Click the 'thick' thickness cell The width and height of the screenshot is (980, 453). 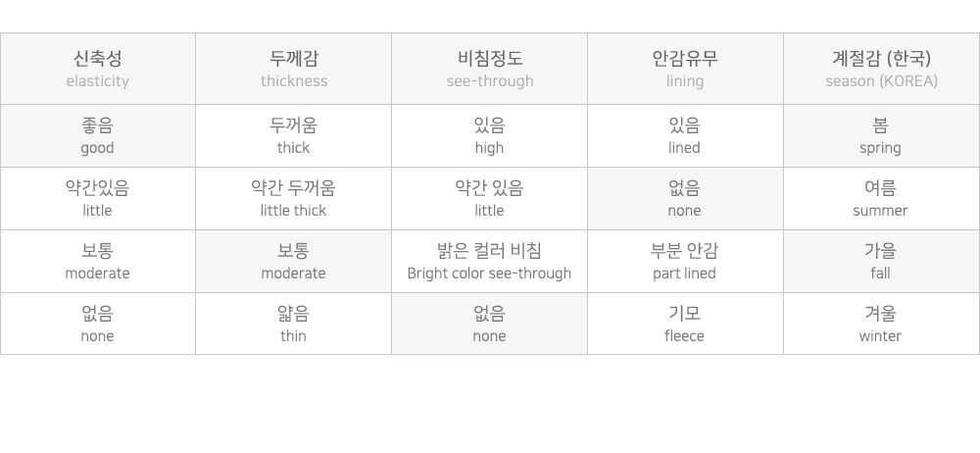293,135
